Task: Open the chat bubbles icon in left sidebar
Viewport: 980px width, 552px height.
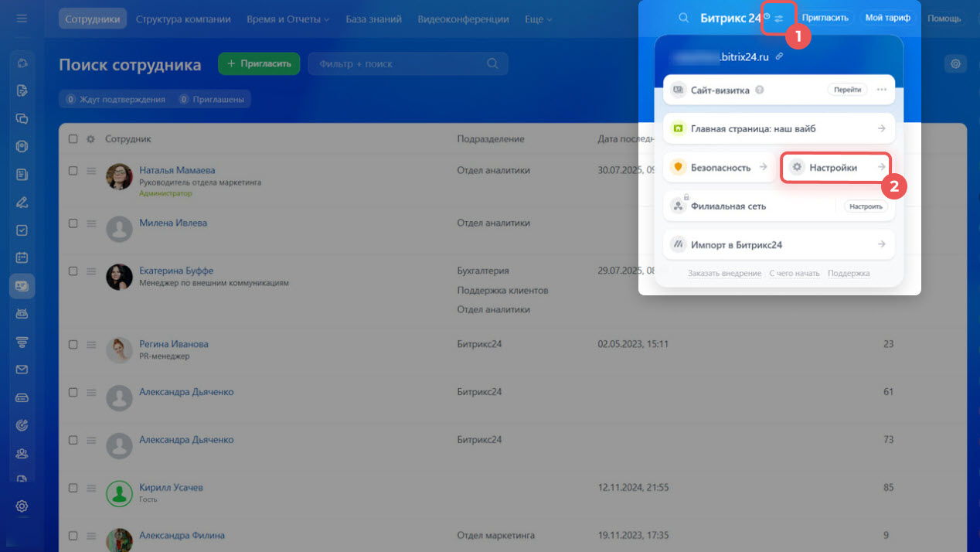Action: click(x=22, y=119)
